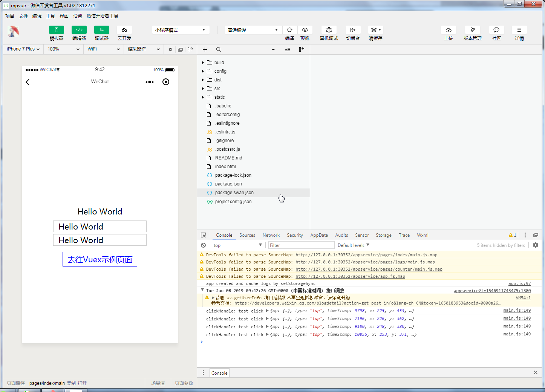The width and height of the screenshot is (545, 392).
Task: Open devtools customize menu (three dots)
Action: 525,235
